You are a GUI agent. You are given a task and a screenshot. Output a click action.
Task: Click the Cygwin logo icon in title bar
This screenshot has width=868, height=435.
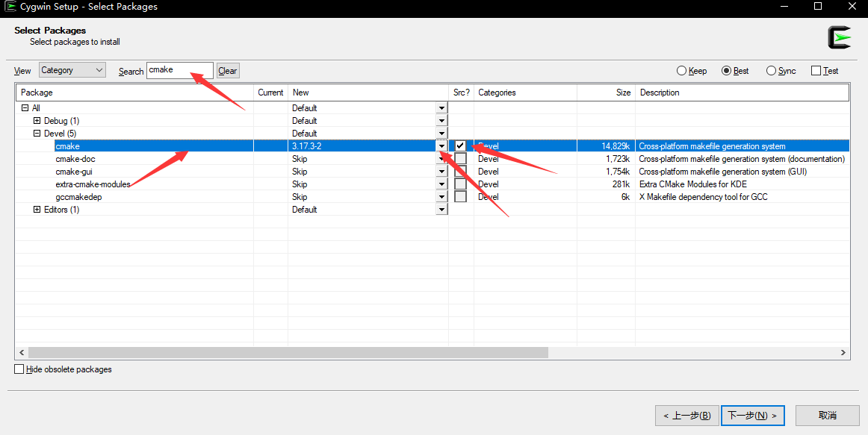[x=10, y=7]
